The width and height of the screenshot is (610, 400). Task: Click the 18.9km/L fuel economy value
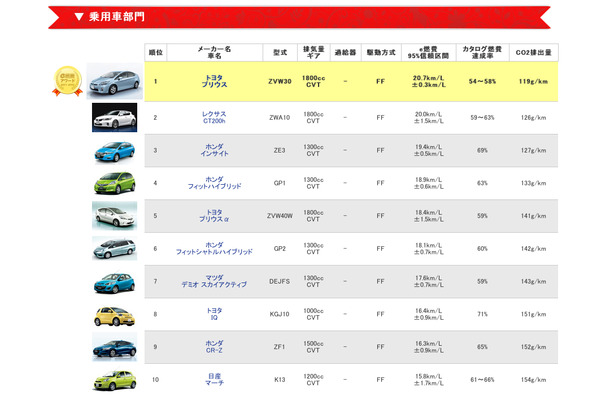coord(428,179)
